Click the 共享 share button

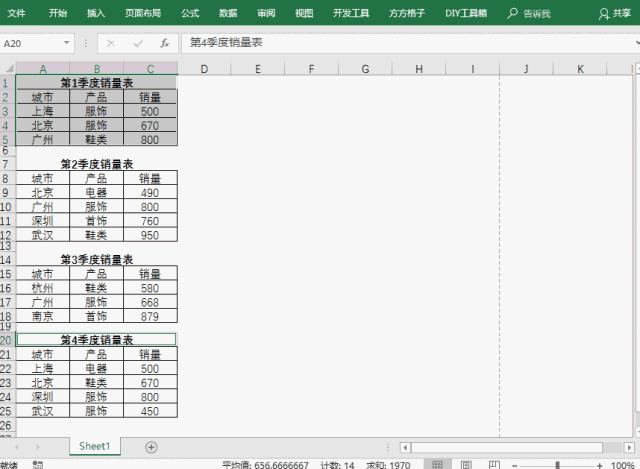point(615,13)
